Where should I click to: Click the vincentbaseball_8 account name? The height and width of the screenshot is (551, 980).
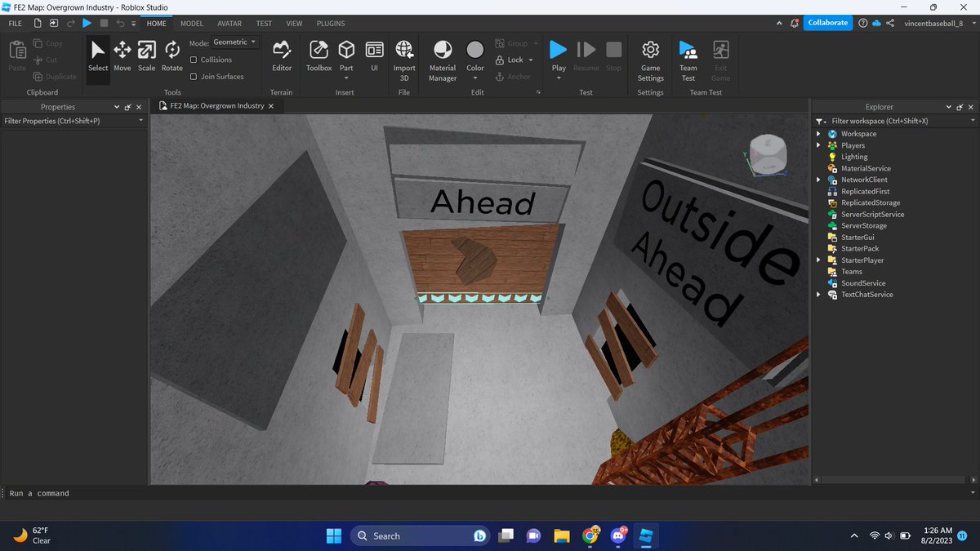pos(933,23)
